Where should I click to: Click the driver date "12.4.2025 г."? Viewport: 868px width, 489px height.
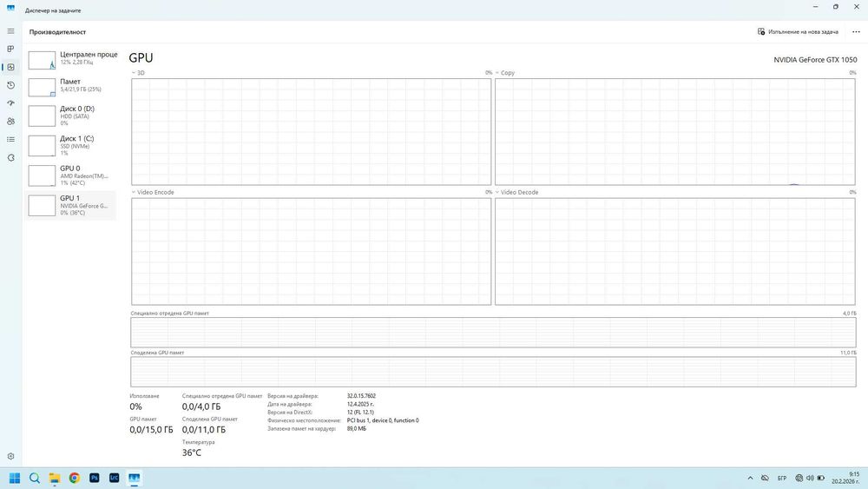(x=360, y=404)
